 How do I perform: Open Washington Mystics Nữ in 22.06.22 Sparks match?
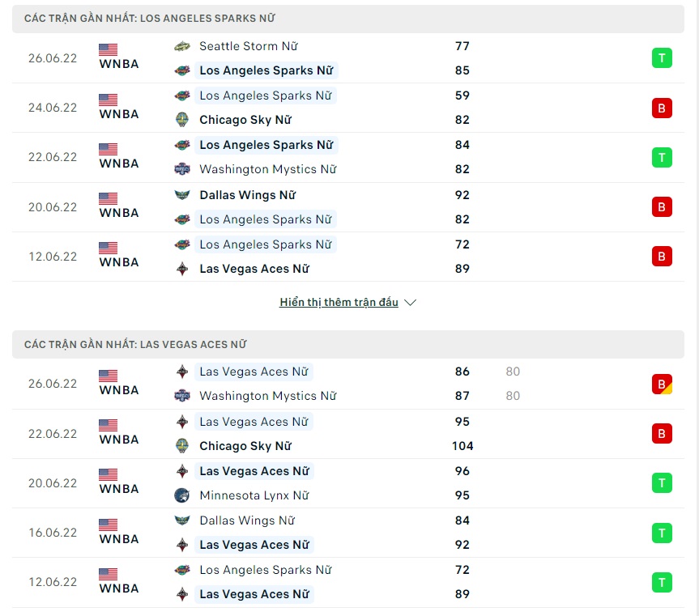[268, 169]
